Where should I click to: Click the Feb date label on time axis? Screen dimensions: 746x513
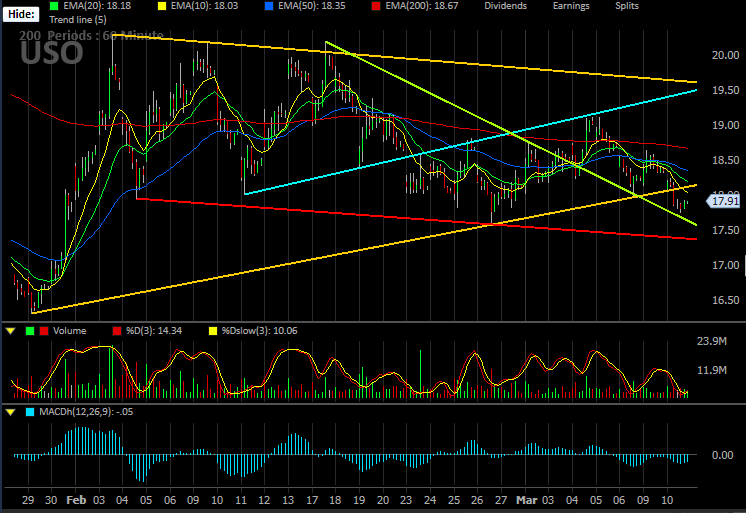click(76, 500)
